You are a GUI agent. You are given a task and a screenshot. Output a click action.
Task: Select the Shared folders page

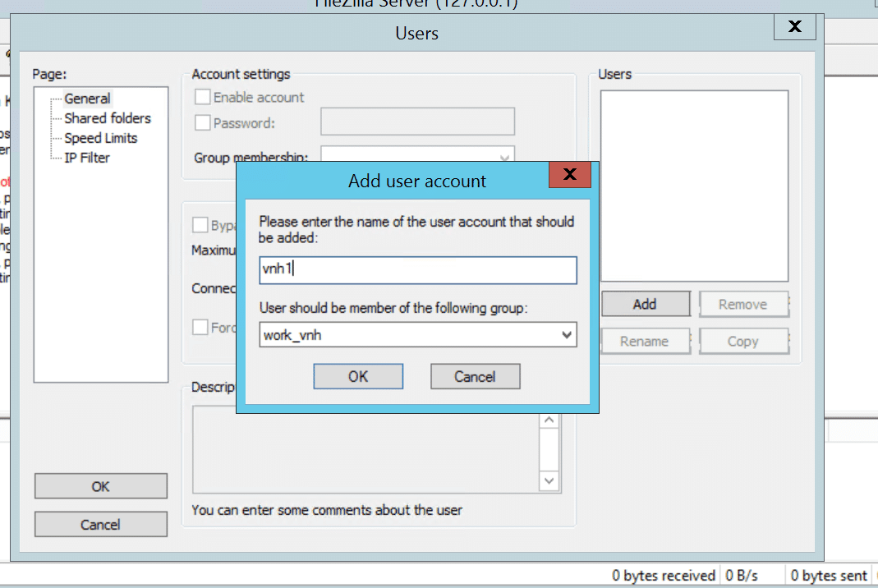point(107,118)
